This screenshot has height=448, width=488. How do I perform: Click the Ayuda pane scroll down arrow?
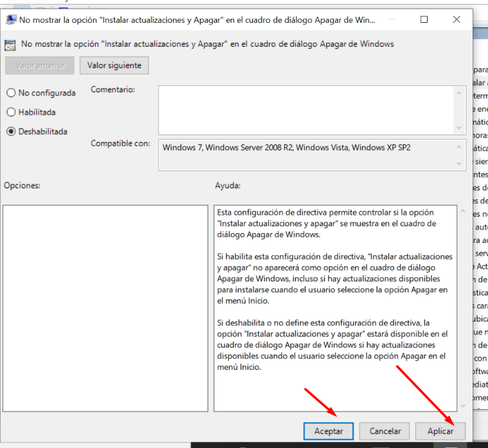coord(462,405)
